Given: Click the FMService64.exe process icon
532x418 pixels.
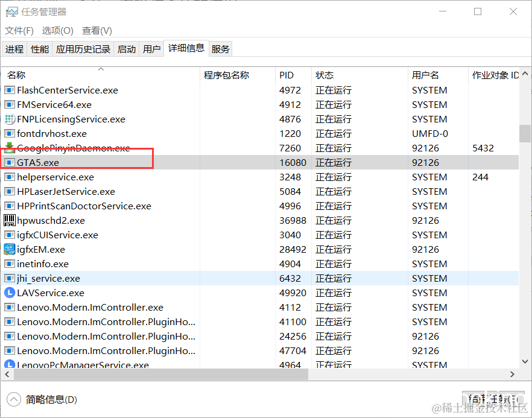Looking at the screenshot, I should [x=10, y=105].
